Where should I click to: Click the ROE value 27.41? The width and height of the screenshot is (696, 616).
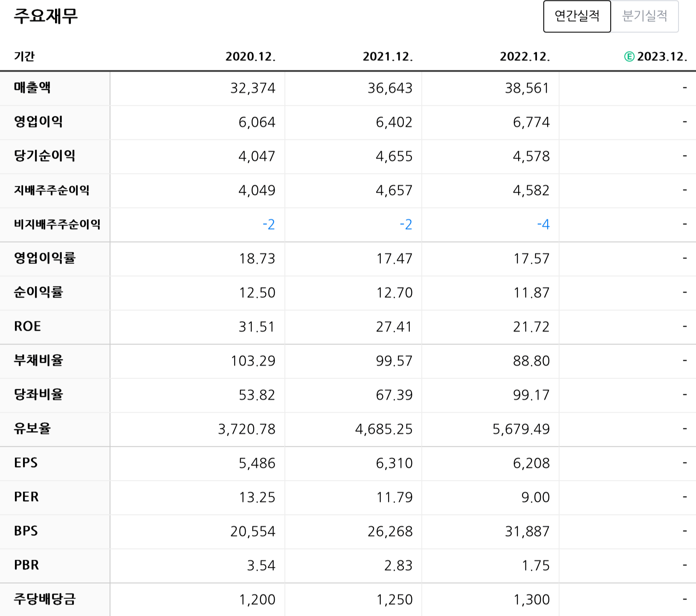pyautogui.click(x=394, y=327)
